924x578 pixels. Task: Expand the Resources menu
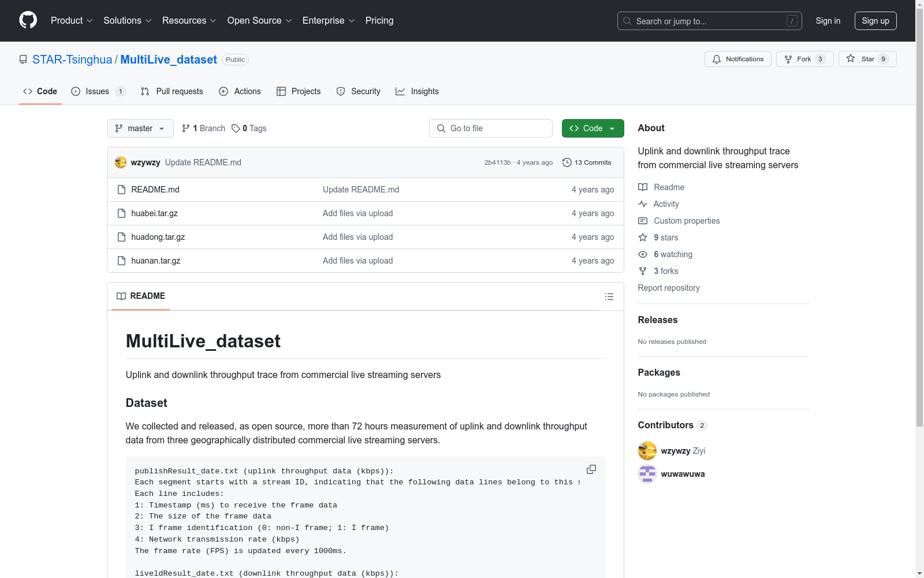189,21
